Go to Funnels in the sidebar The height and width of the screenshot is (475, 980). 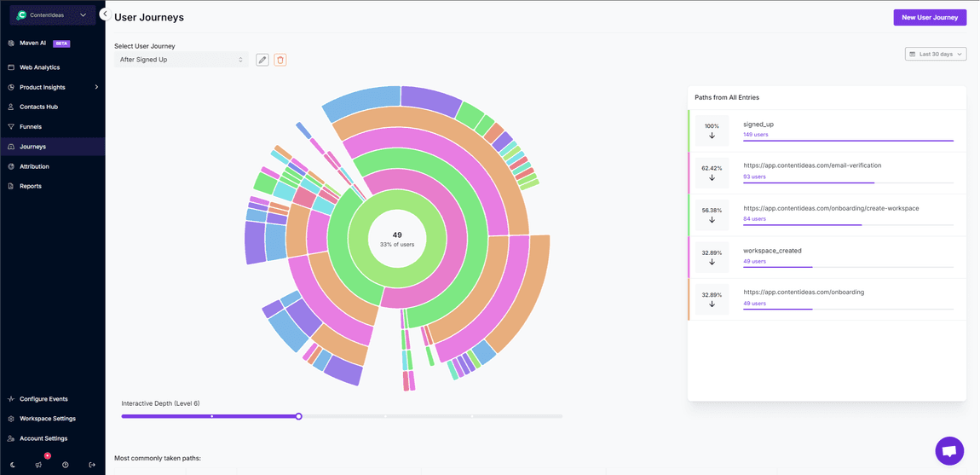[31, 126]
